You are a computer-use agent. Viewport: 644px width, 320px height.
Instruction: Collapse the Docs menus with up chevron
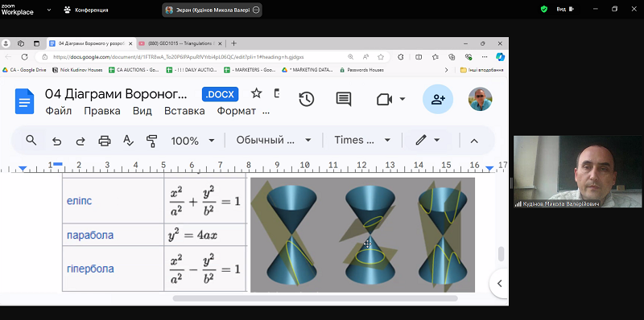click(x=474, y=141)
